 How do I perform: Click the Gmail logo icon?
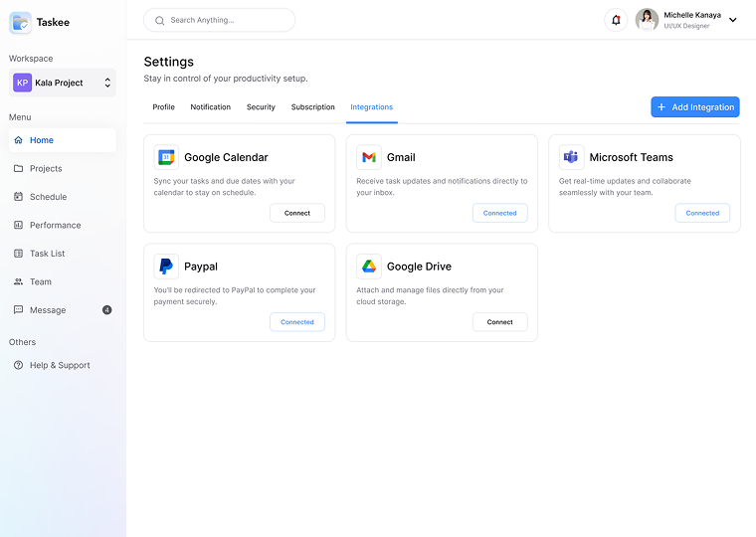(x=369, y=157)
